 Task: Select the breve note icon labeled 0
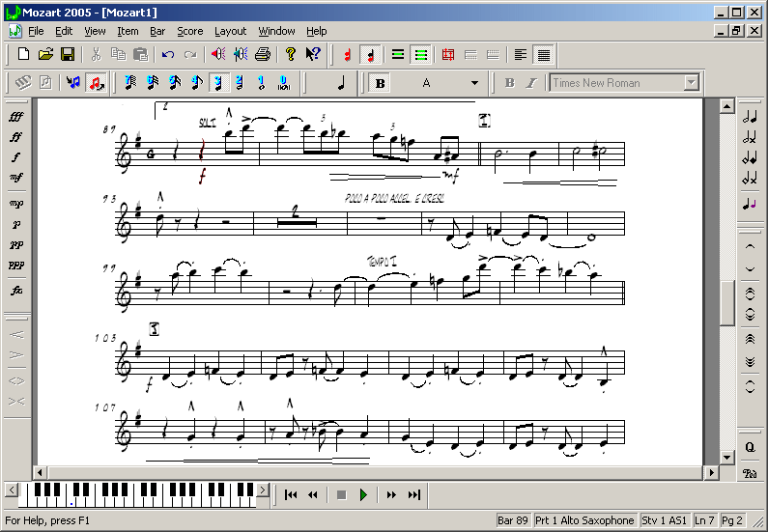click(x=284, y=83)
